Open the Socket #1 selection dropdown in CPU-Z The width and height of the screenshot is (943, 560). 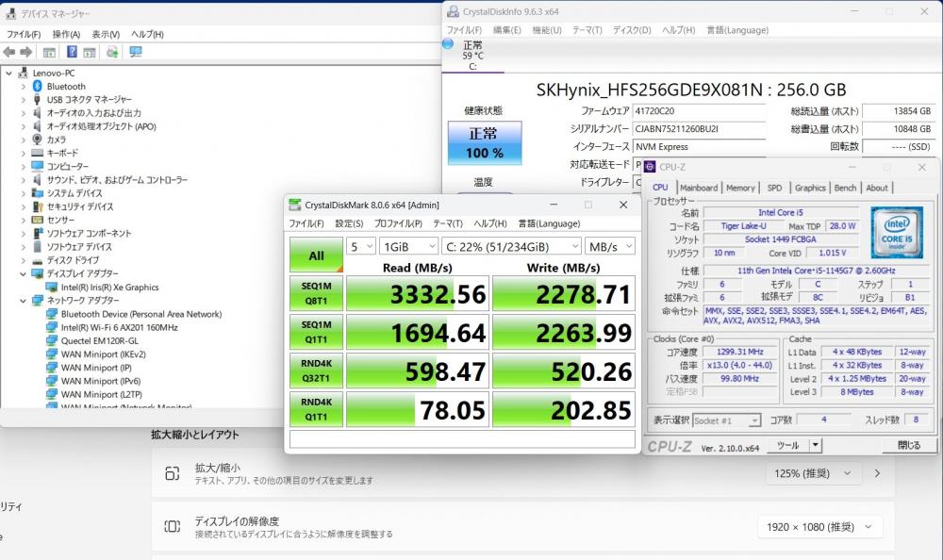[x=726, y=420]
